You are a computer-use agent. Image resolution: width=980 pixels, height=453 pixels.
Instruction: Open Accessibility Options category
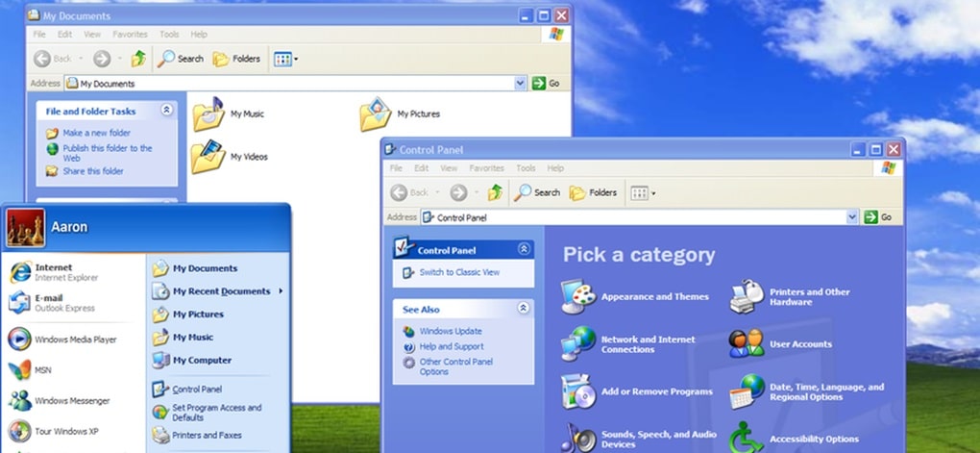pyautogui.click(x=794, y=438)
